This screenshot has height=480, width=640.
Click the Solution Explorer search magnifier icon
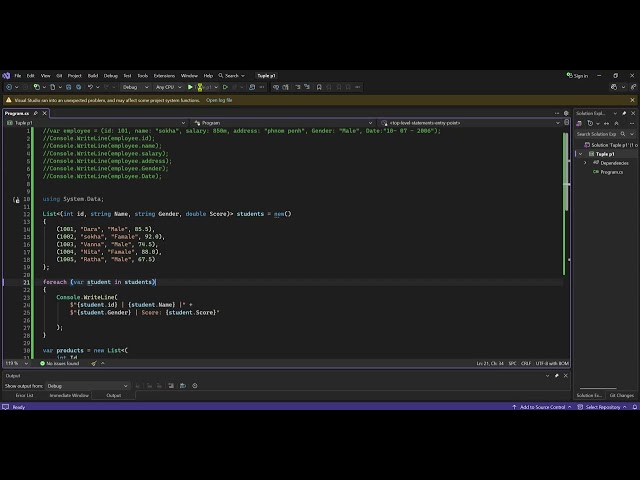click(623, 134)
